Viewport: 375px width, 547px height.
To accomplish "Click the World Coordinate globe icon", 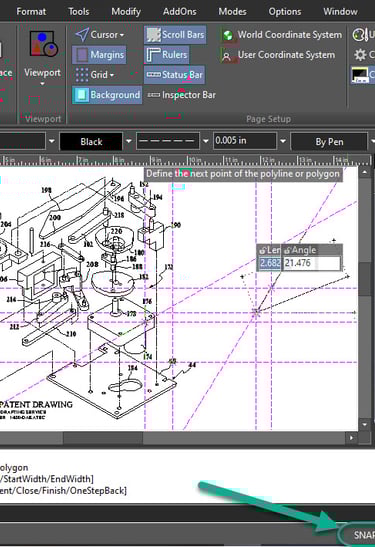I will pyautogui.click(x=228, y=35).
